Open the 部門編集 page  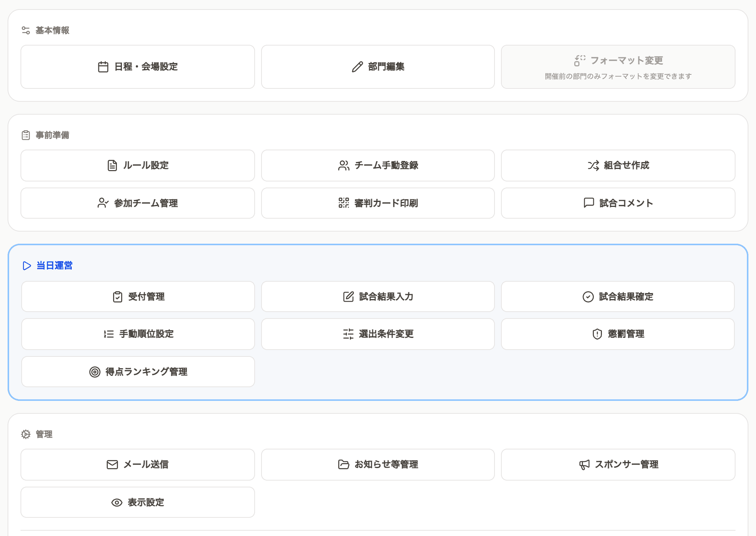coord(378,67)
